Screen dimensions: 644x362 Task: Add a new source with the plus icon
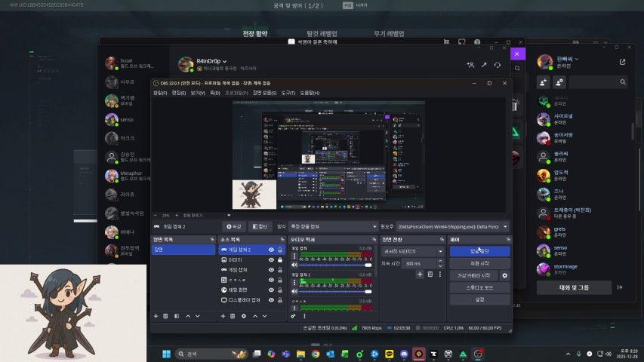[x=223, y=316]
